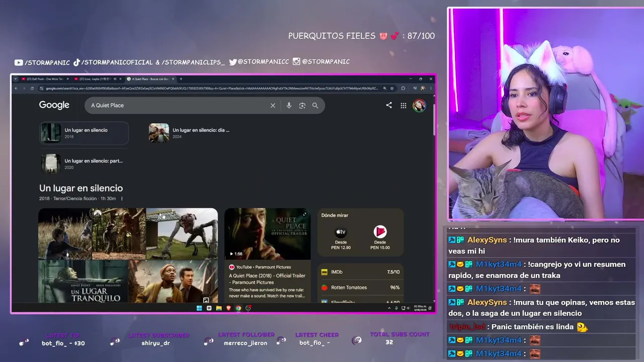This screenshot has height=362, width=644.
Task: Close the Love, maybe tab
Action: (x=120, y=79)
